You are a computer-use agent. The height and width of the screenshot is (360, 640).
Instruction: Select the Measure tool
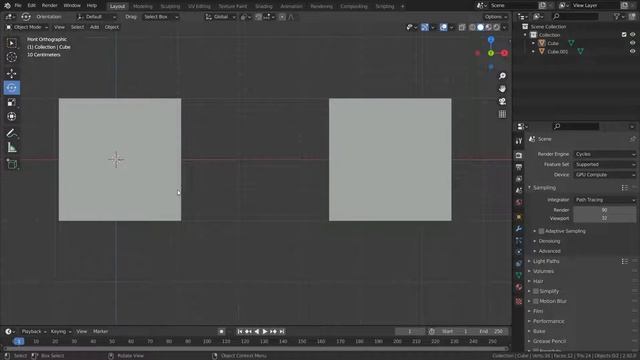(11, 147)
